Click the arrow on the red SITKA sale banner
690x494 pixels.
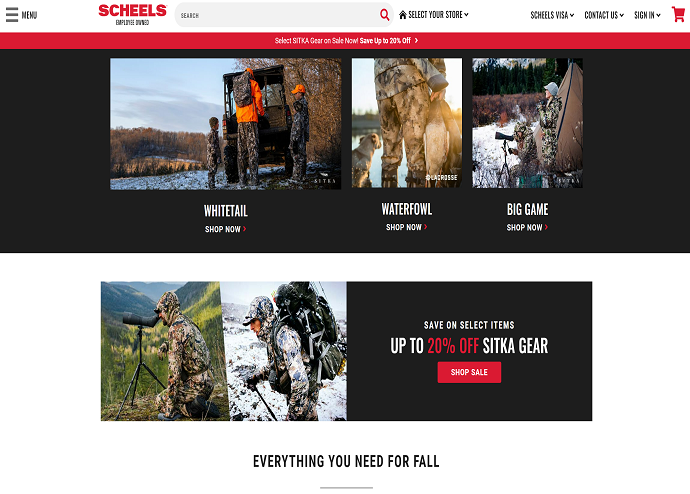point(416,40)
